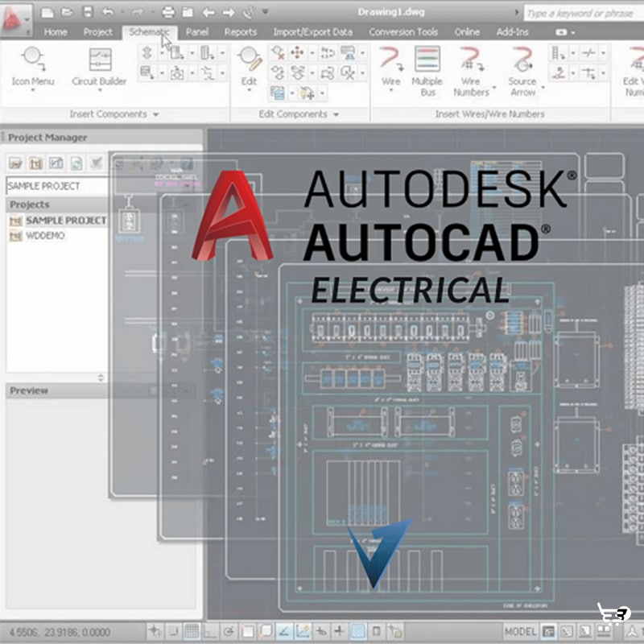This screenshot has width=644, height=644.
Task: Click the MODEL button in status bar
Action: 520,631
